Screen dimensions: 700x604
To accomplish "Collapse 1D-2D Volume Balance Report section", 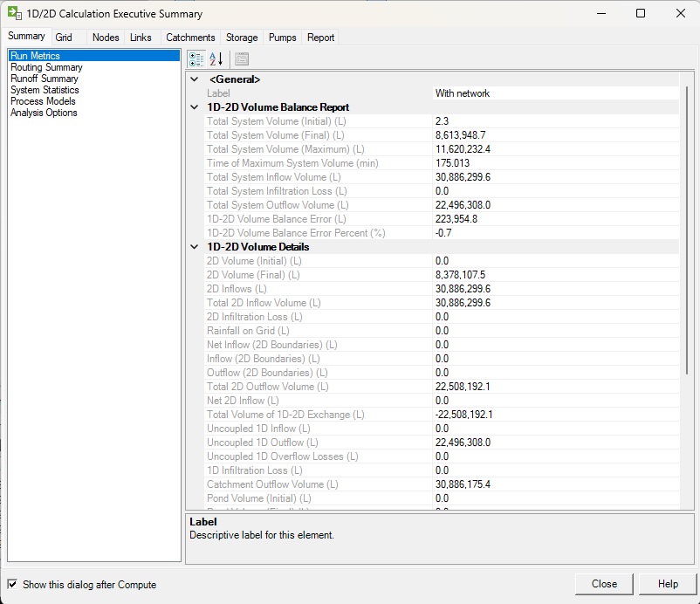I will tap(194, 107).
